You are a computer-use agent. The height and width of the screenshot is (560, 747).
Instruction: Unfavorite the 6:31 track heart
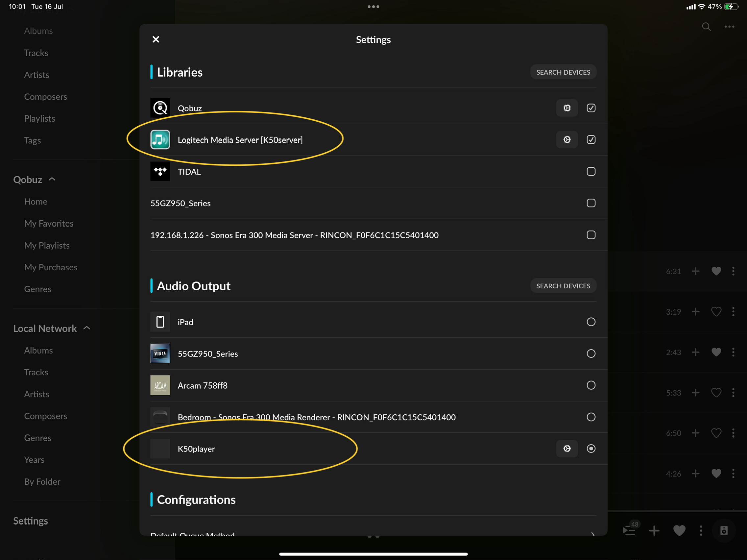click(716, 271)
